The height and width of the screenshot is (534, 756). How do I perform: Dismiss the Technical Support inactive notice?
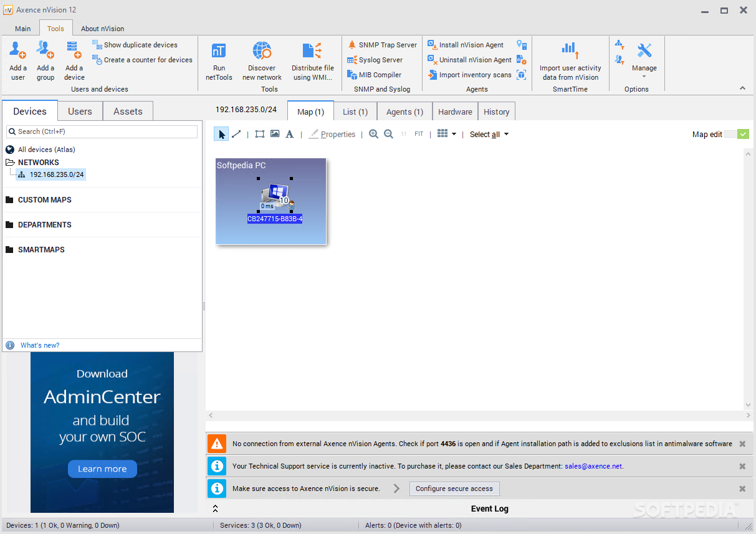click(742, 466)
